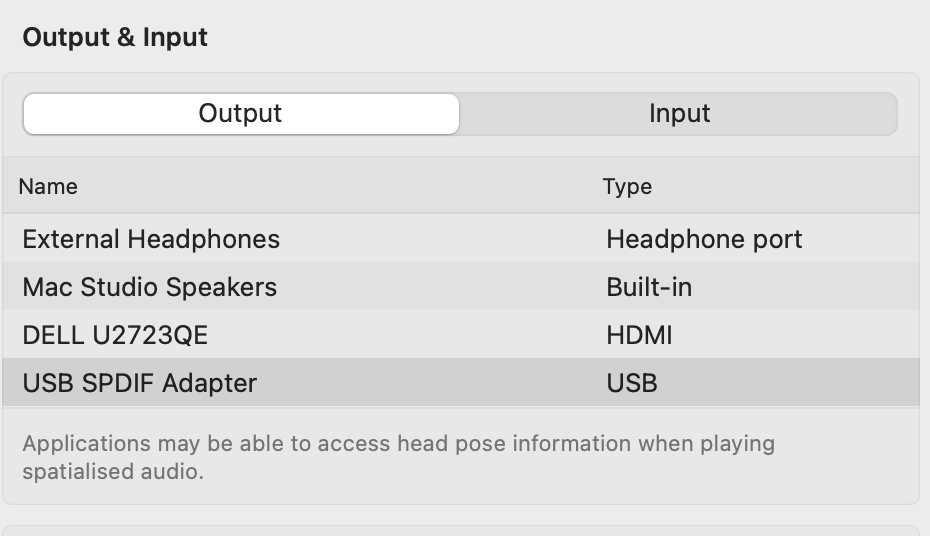Click the Type column header
930x536 pixels.
pyautogui.click(x=627, y=186)
